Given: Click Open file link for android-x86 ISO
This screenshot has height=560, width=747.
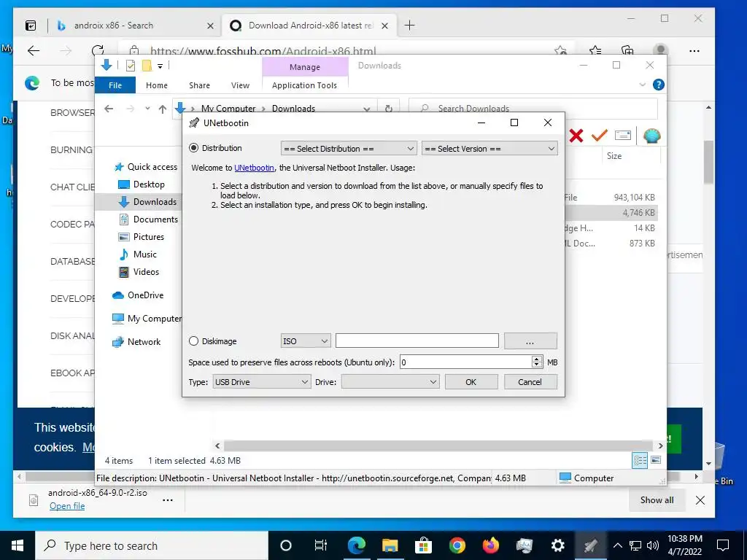Looking at the screenshot, I should tap(67, 506).
